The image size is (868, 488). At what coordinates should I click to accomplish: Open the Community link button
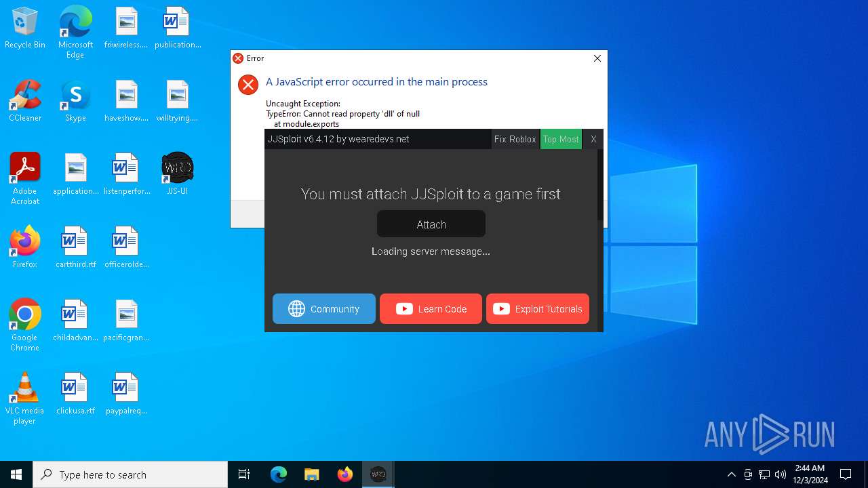point(324,309)
